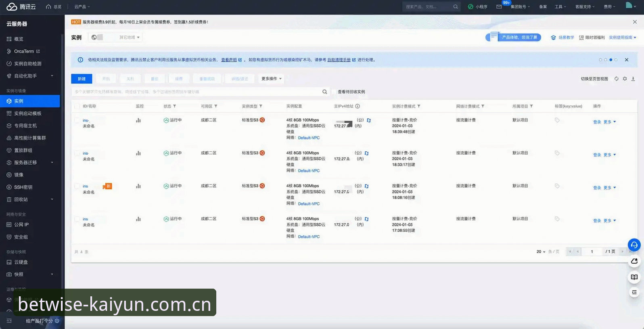Open 镜像 images in the sidebar
The width and height of the screenshot is (644, 329).
19,175
